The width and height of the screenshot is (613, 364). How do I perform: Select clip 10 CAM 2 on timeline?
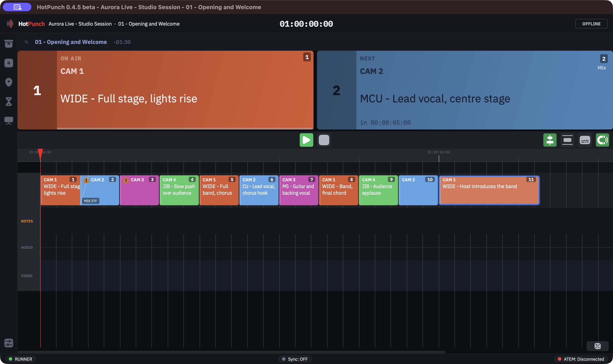418,190
